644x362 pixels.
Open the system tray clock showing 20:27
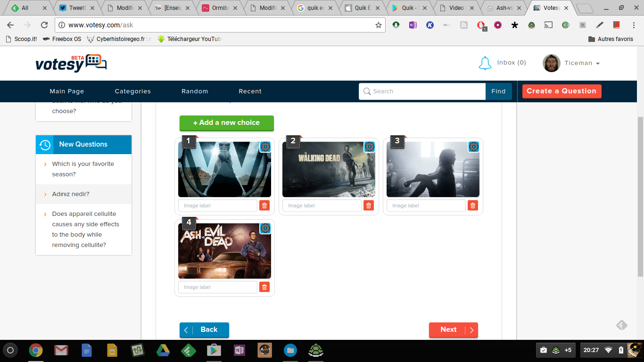point(591,350)
